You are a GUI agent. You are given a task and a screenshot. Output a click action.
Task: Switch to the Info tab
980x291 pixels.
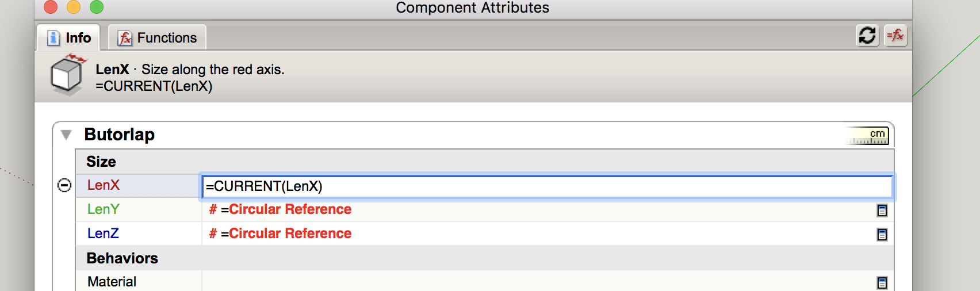coord(69,38)
